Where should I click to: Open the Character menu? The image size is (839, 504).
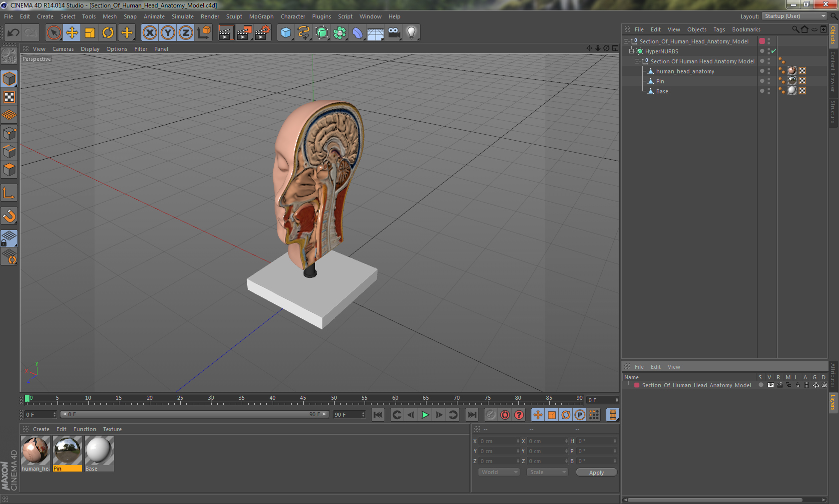[293, 16]
